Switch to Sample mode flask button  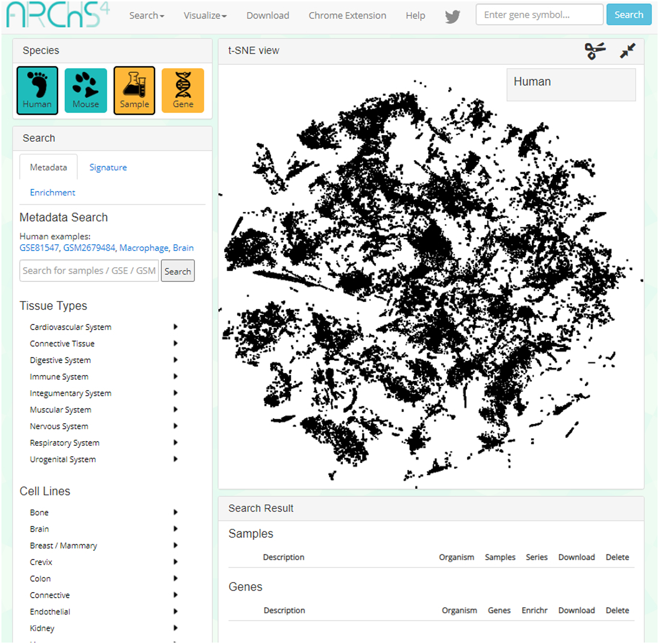(x=134, y=90)
